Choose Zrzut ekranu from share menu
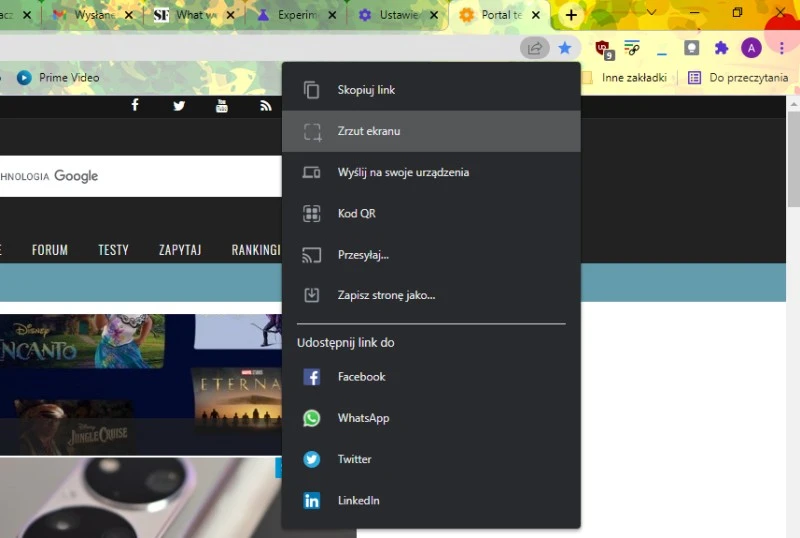The height and width of the screenshot is (538, 800). coord(431,131)
